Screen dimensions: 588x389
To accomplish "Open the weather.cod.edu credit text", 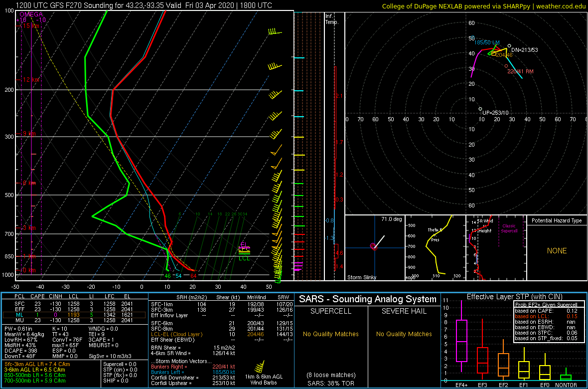I will point(484,6).
